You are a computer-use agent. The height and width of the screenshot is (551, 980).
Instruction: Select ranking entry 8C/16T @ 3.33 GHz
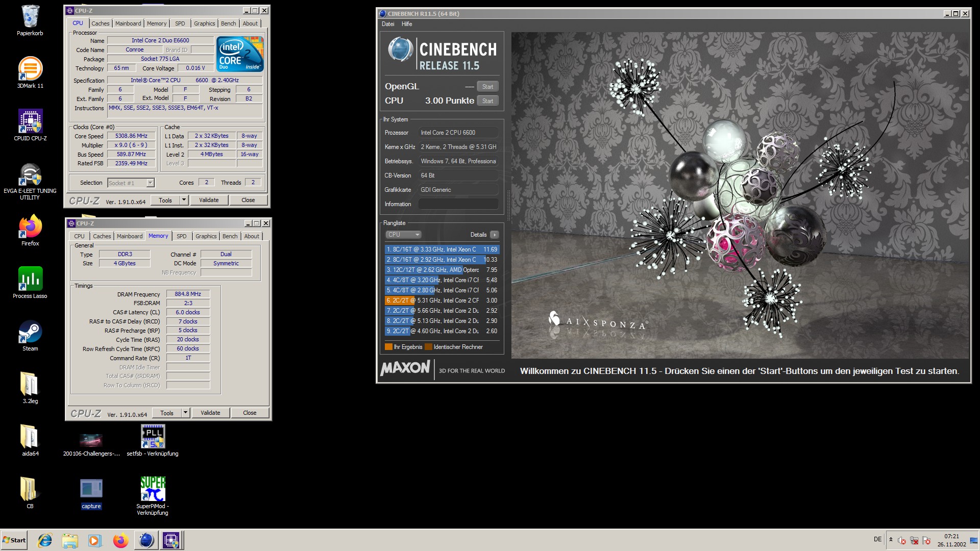tap(442, 249)
